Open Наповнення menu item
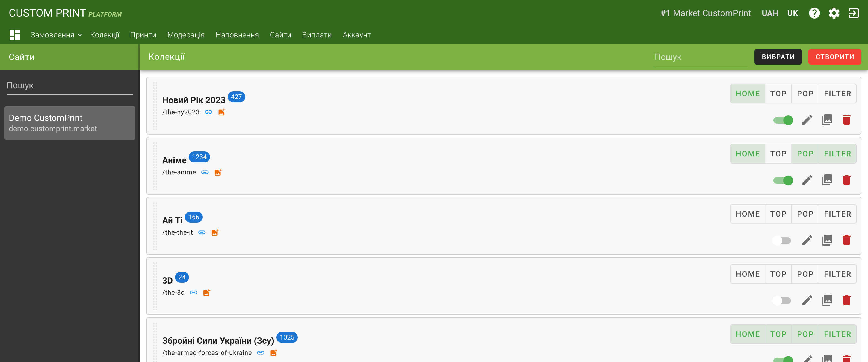The width and height of the screenshot is (868, 362). point(237,35)
